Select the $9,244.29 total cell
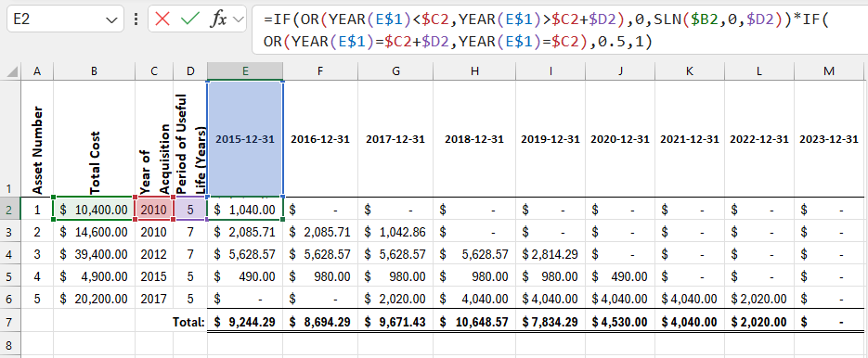The width and height of the screenshot is (868, 358). pyautogui.click(x=245, y=321)
